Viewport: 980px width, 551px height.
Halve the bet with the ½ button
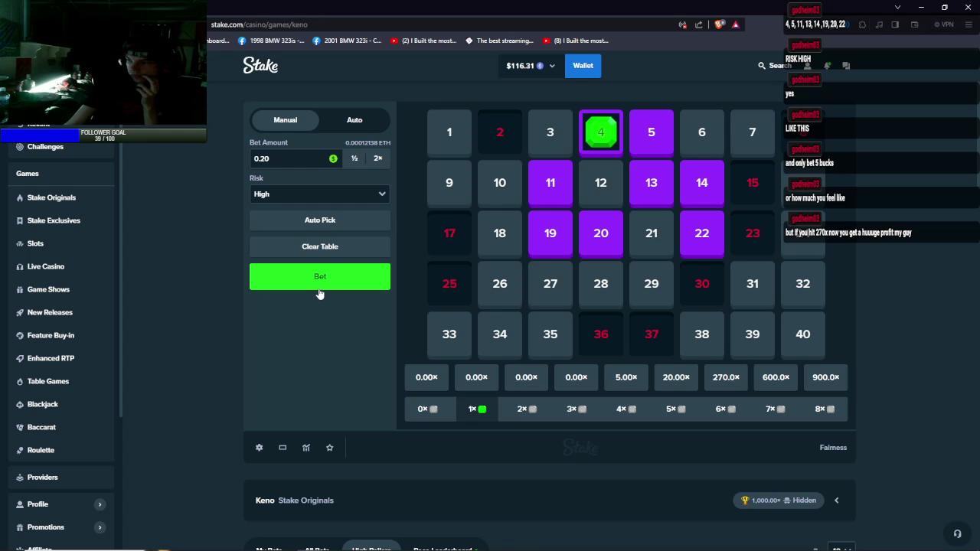pyautogui.click(x=354, y=158)
